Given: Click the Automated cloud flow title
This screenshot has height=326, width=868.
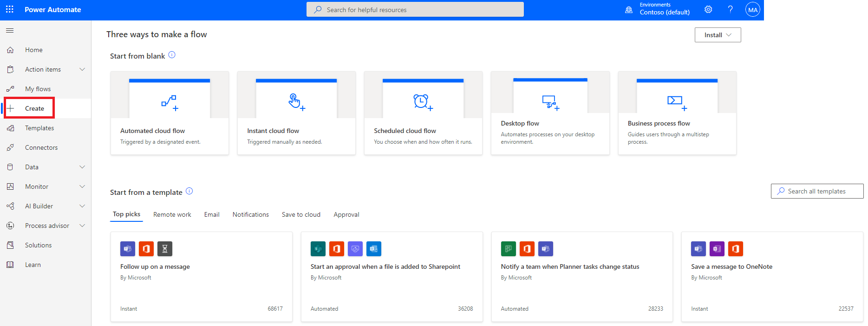Looking at the screenshot, I should (152, 131).
